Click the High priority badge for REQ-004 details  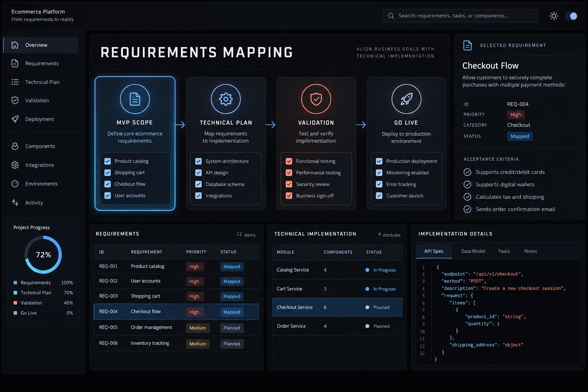[516, 114]
